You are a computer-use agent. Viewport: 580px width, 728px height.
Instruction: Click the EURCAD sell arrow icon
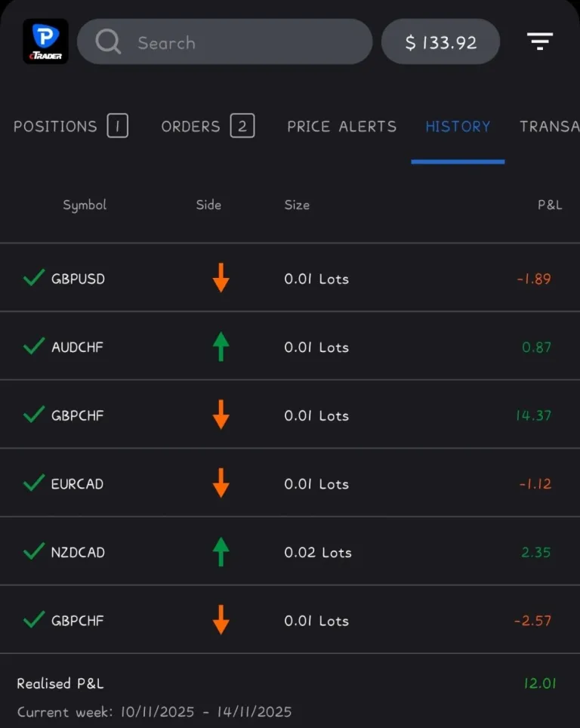[221, 483]
